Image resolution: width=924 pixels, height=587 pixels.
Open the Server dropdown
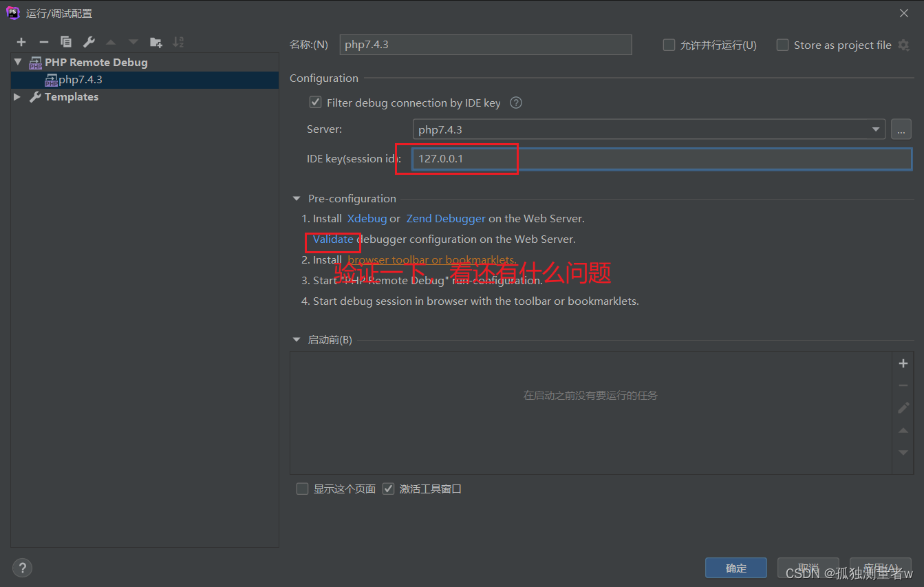875,129
